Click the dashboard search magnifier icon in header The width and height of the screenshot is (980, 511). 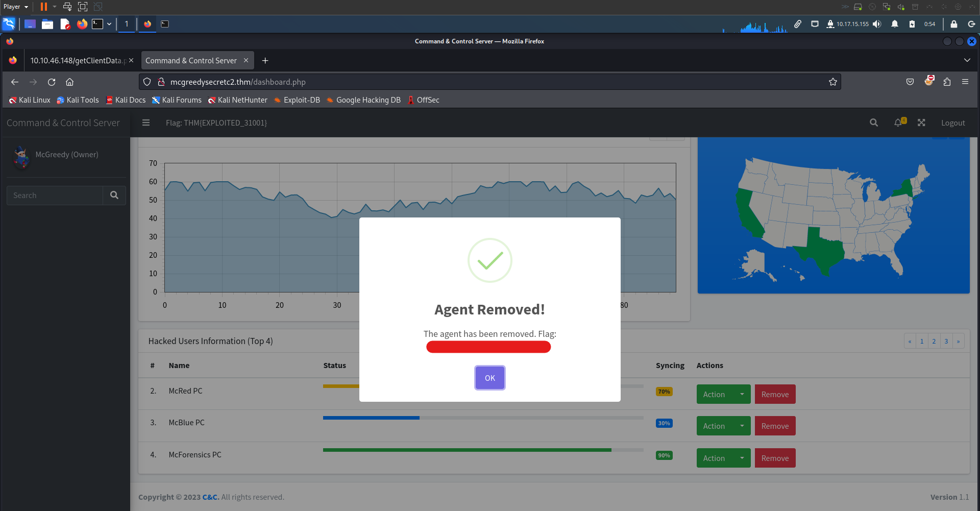873,123
